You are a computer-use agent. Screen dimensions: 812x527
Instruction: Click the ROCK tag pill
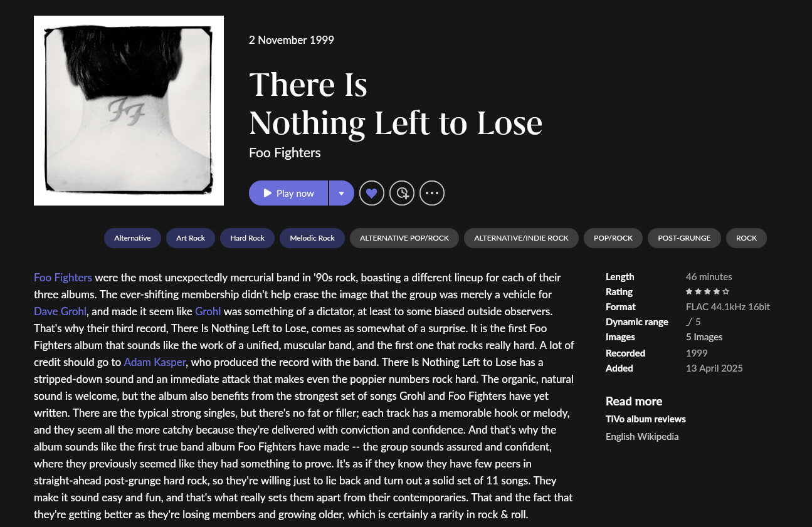(746, 238)
